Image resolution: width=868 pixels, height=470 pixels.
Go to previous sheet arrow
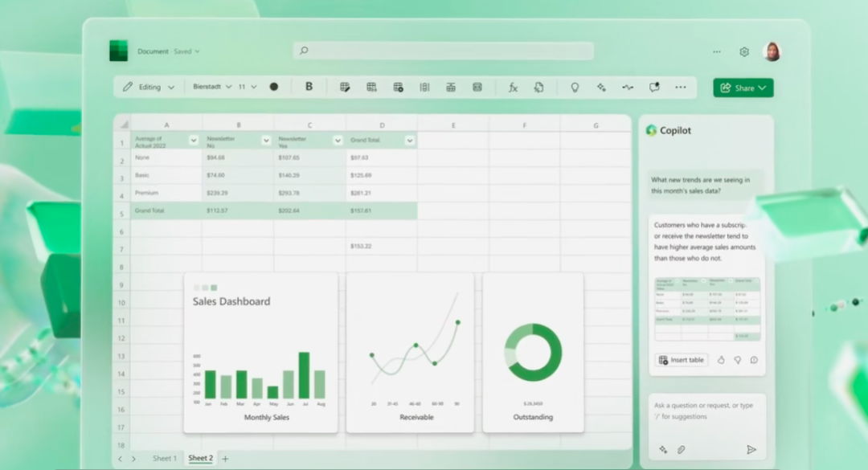click(x=120, y=459)
